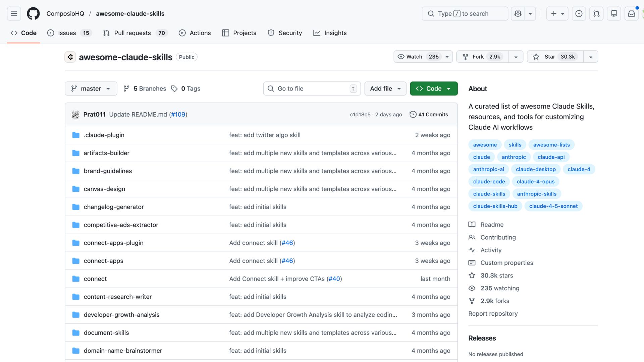
Task: Open the green Code dropdown
Action: click(433, 88)
